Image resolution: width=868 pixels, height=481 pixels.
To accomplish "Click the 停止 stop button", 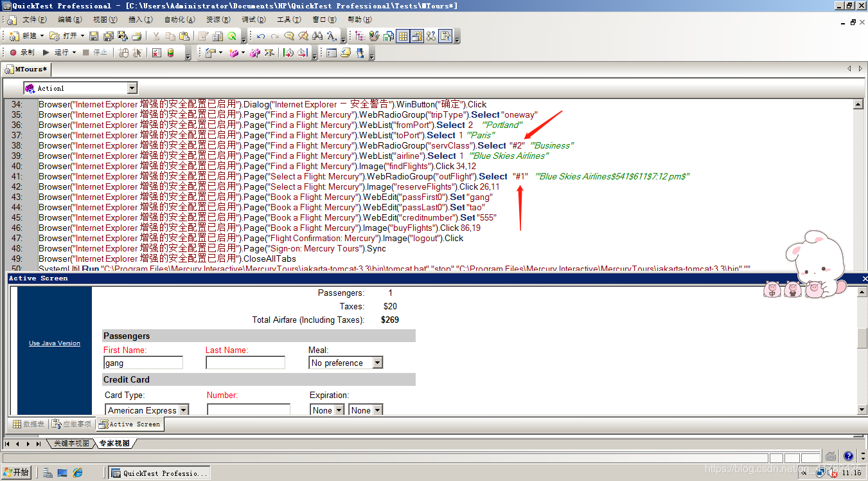I will (95, 53).
